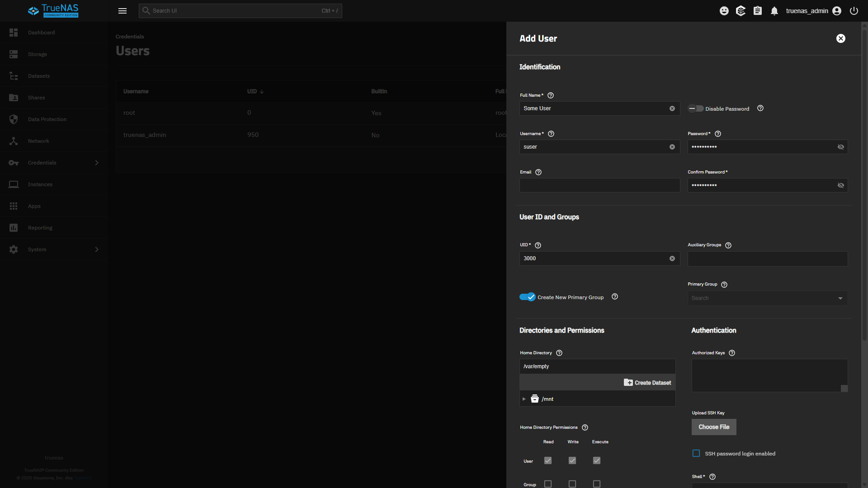Image resolution: width=868 pixels, height=488 pixels.
Task: Open alerts bell notification icon
Action: [774, 11]
